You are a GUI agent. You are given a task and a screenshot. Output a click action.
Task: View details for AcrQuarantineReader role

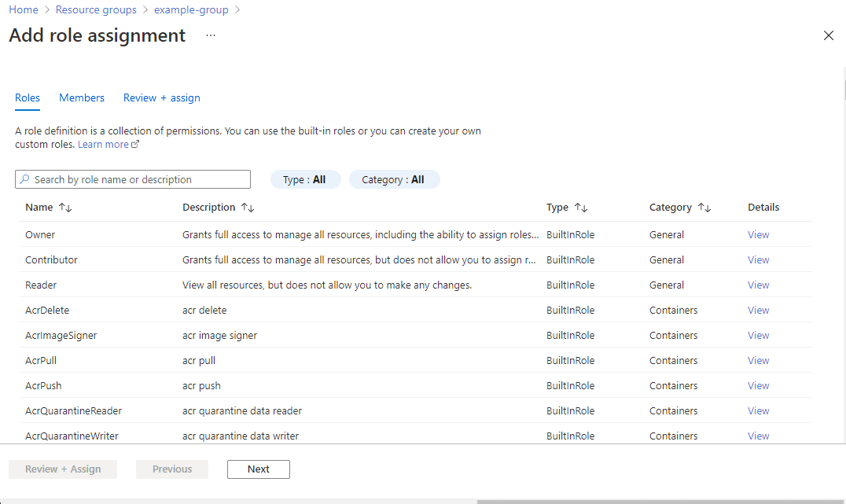tap(758, 410)
